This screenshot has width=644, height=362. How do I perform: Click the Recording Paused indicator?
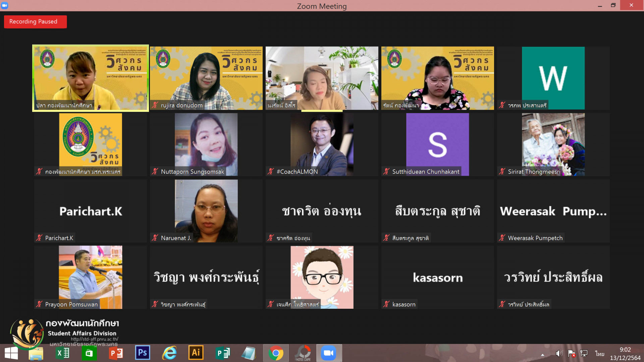(x=35, y=22)
